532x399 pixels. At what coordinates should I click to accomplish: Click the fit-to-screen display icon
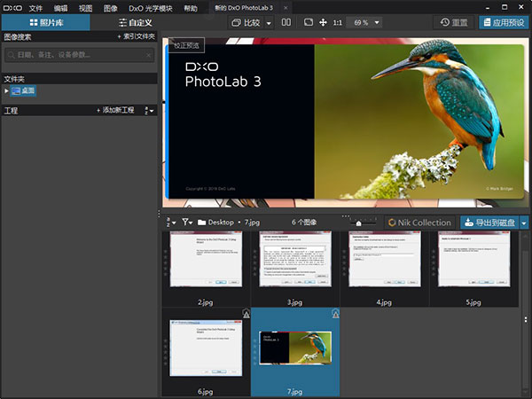pos(308,21)
